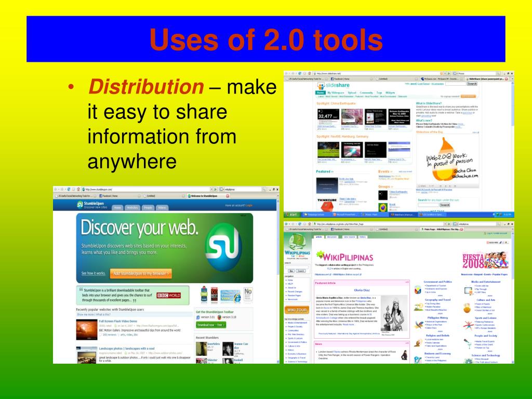Click the BBC World logo in the quote box
532x399 pixels.
169,295
